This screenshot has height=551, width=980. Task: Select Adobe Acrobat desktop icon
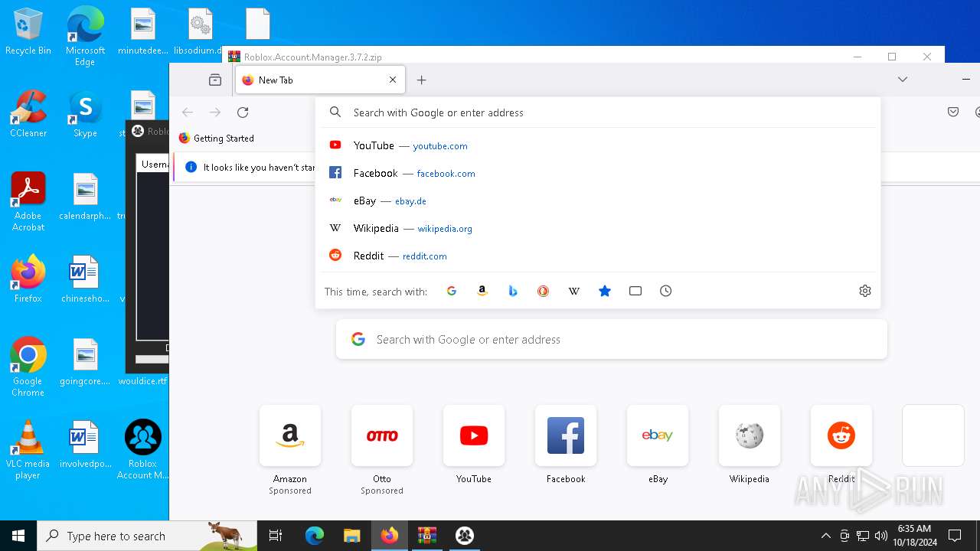(x=28, y=202)
